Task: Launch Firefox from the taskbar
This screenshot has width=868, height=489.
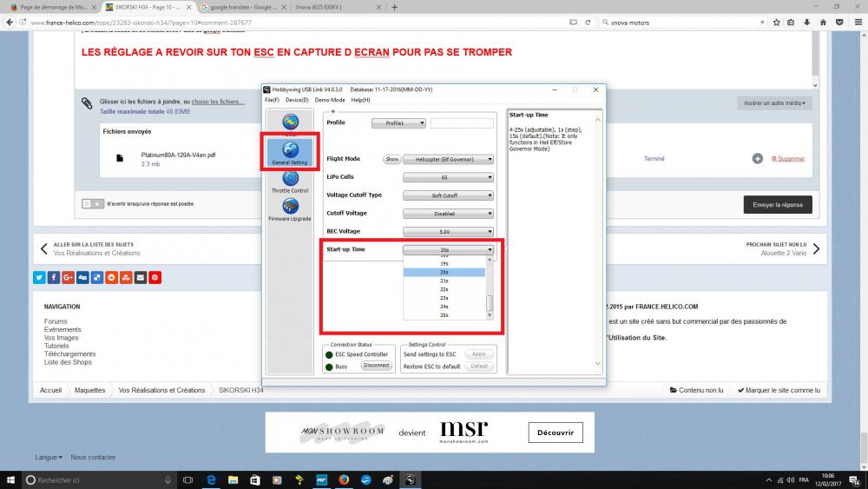Action: tap(344, 479)
